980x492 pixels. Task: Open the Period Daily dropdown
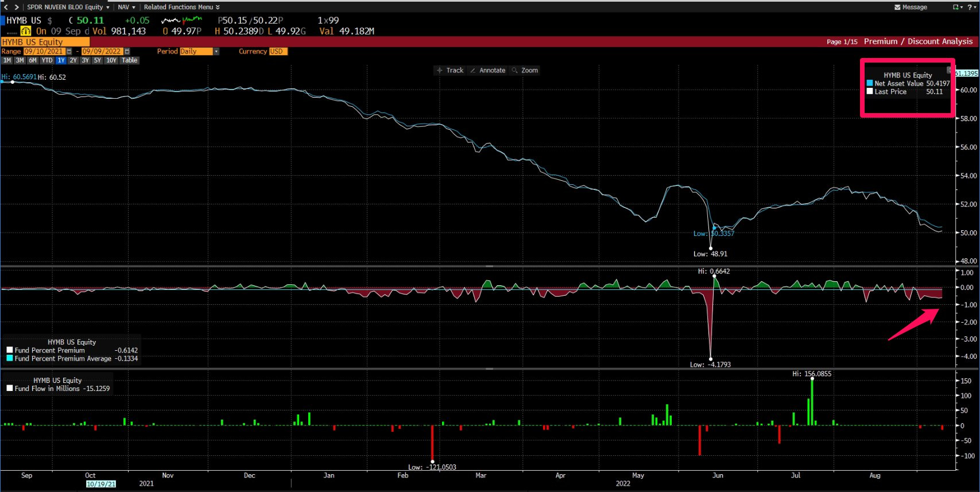[199, 51]
